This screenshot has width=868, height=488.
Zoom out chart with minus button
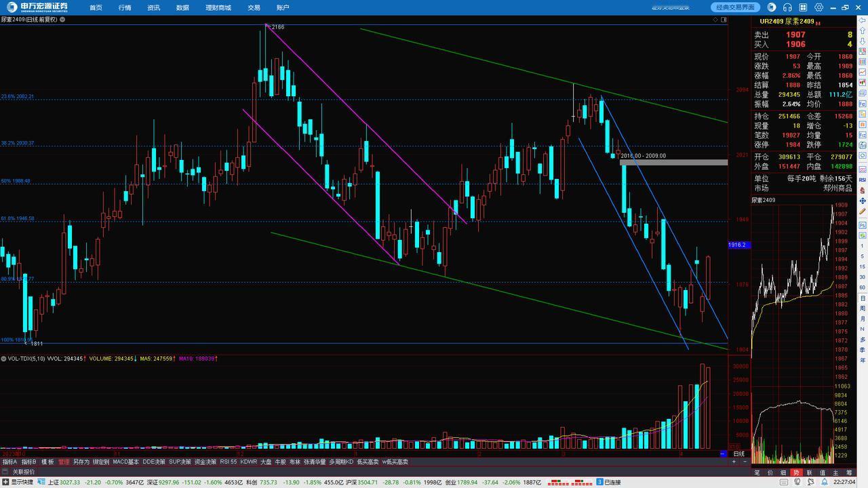click(745, 462)
